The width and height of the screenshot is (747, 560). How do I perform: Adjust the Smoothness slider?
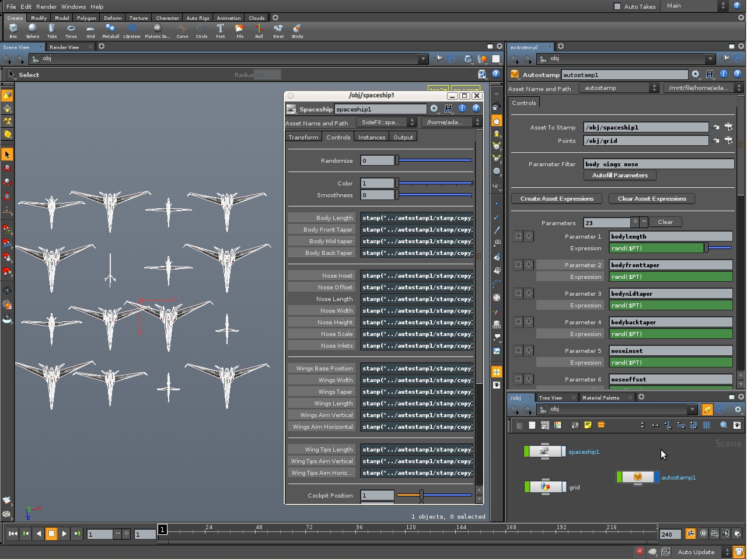click(x=434, y=195)
